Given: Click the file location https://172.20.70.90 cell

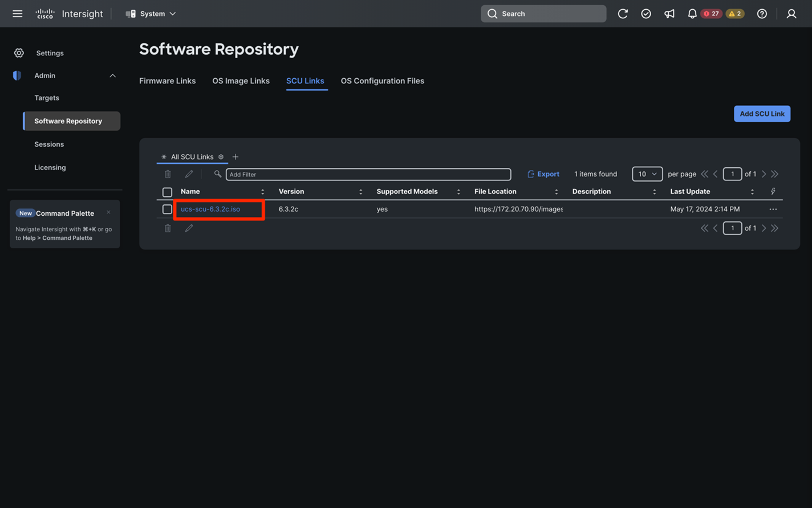Looking at the screenshot, I should [518, 209].
